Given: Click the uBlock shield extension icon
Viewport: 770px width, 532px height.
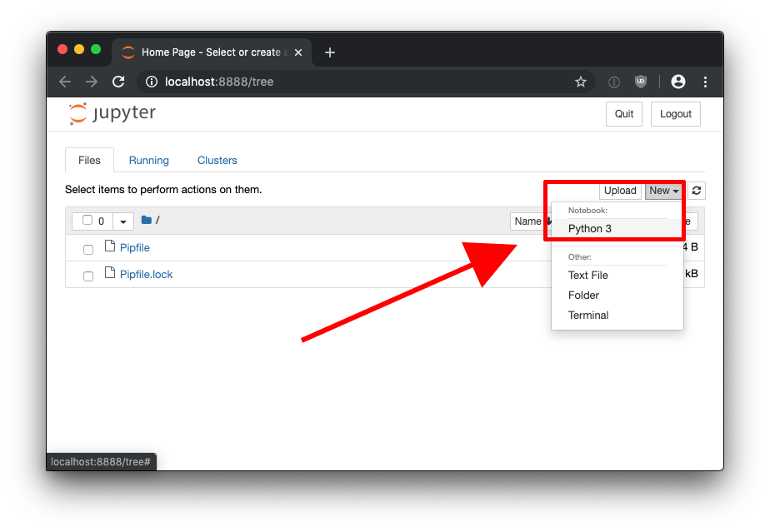Looking at the screenshot, I should point(640,82).
